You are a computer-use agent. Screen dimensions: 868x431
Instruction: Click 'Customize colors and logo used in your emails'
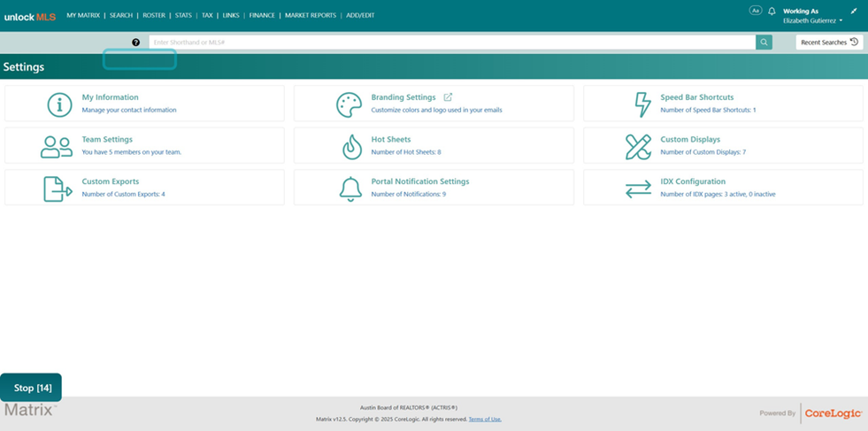click(x=437, y=110)
